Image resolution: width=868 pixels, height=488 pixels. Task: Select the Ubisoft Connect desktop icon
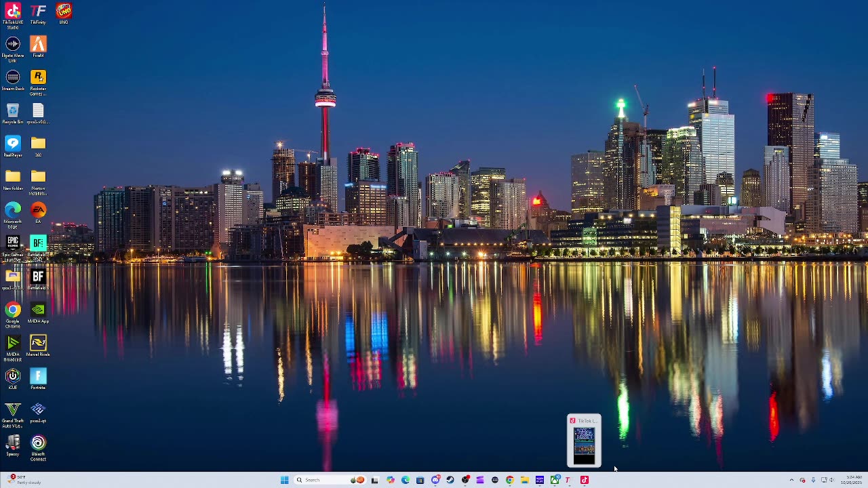point(38,448)
